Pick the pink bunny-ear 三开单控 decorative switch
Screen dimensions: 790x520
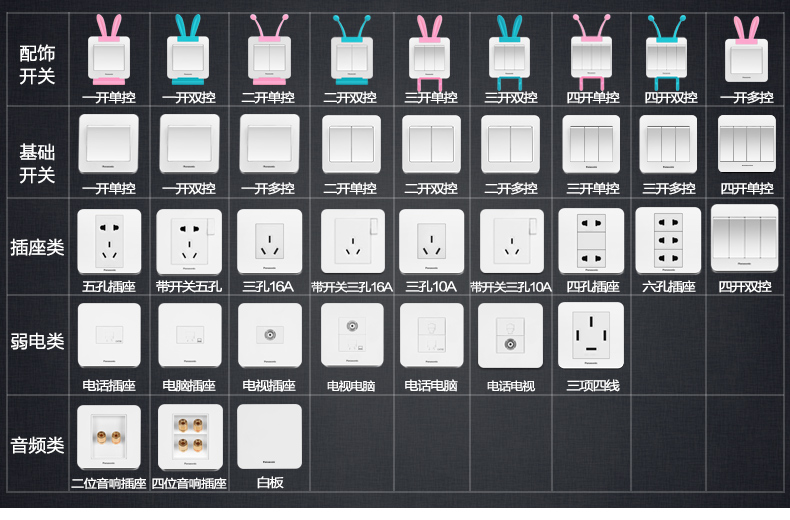click(x=430, y=52)
